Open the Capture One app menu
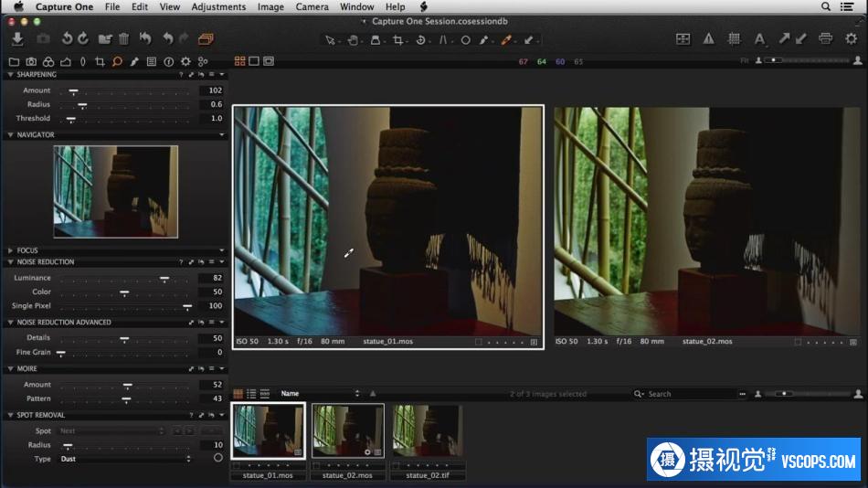The image size is (868, 488). pos(64,6)
